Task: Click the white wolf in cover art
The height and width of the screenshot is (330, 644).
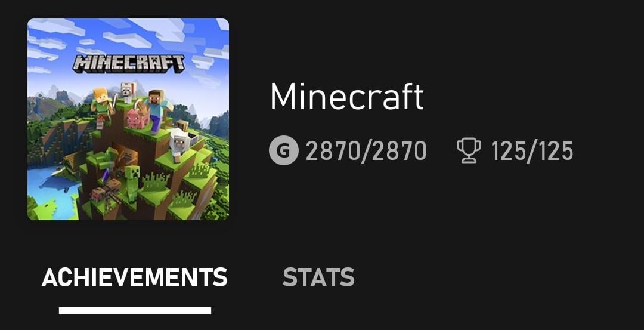Action: [x=128, y=92]
